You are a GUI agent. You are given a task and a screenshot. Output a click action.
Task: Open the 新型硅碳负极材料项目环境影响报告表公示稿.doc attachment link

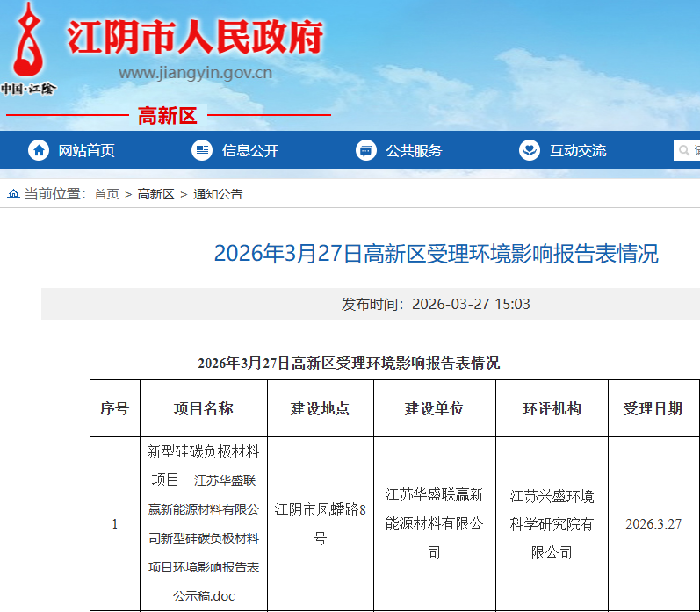click(x=204, y=538)
